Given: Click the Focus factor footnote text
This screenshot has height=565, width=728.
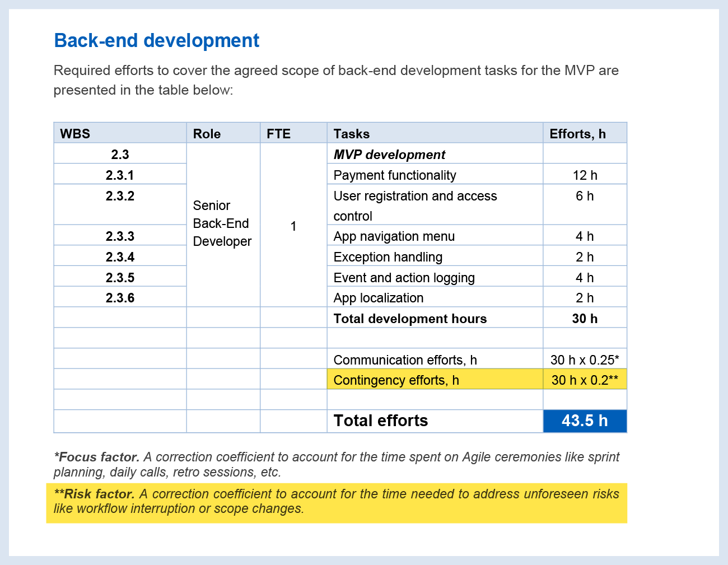Looking at the screenshot, I should [x=336, y=464].
